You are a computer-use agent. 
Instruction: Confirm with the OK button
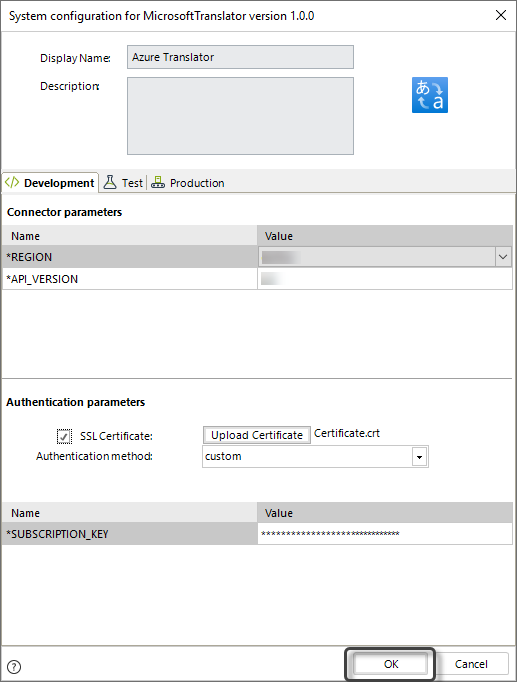(x=390, y=664)
